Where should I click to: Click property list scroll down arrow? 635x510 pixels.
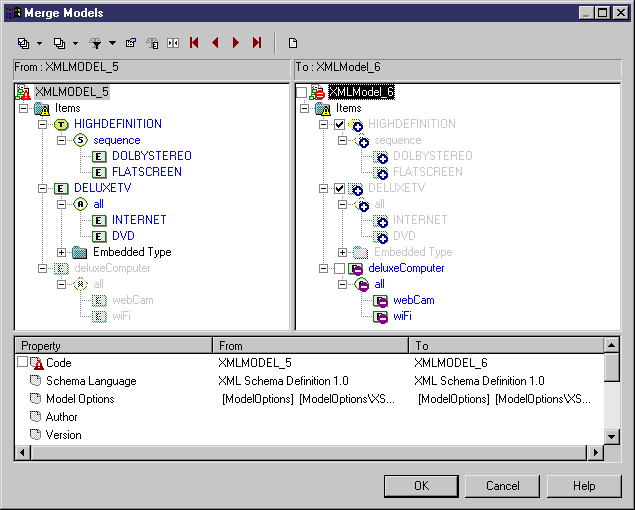pyautogui.click(x=612, y=437)
